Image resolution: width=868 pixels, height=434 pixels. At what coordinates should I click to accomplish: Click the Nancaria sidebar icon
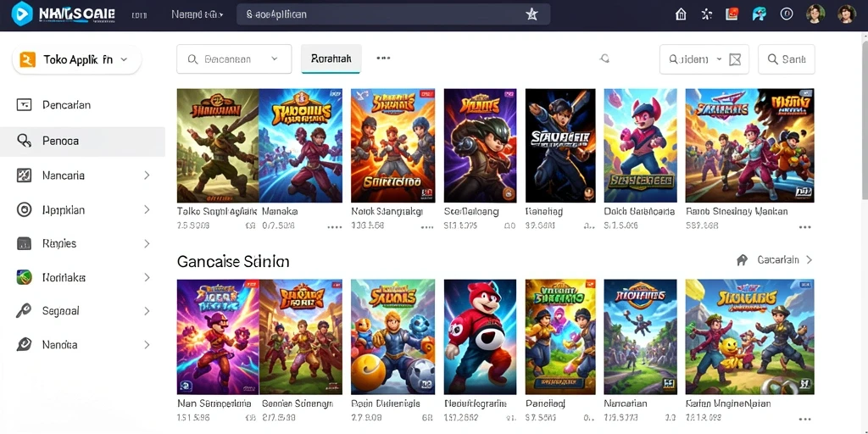point(24,175)
